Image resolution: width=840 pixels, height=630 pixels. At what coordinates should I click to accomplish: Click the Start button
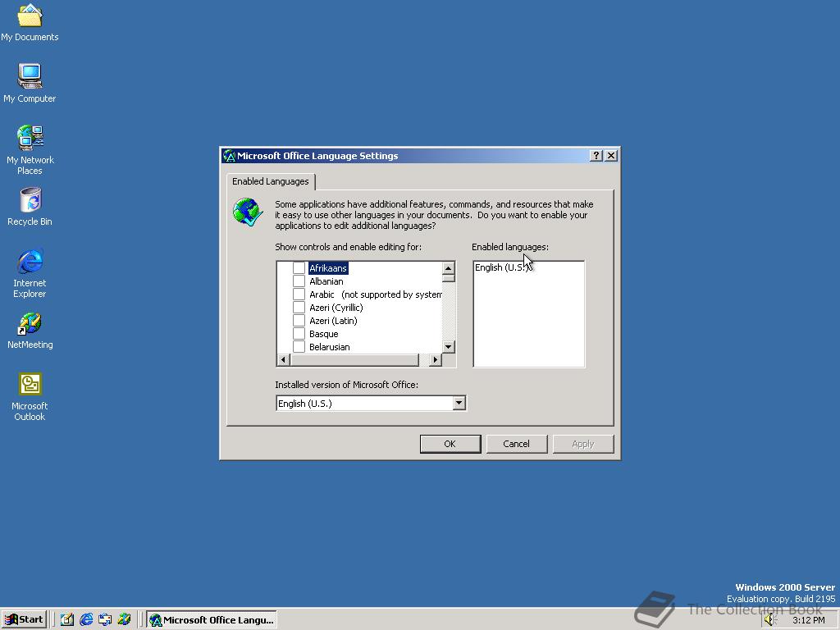pyautogui.click(x=24, y=620)
